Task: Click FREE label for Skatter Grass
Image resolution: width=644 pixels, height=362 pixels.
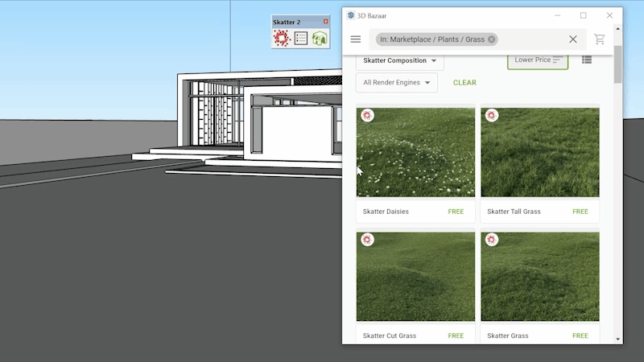Action: click(x=580, y=335)
